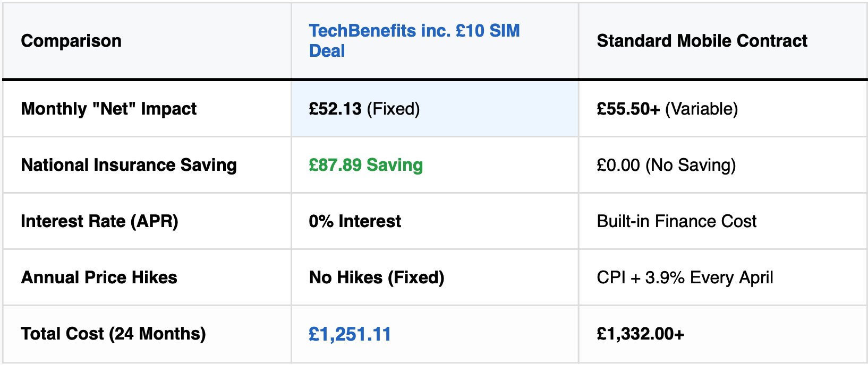Select the Monthly "Net" Impact row label
This screenshot has height=365, width=868.
click(x=109, y=109)
